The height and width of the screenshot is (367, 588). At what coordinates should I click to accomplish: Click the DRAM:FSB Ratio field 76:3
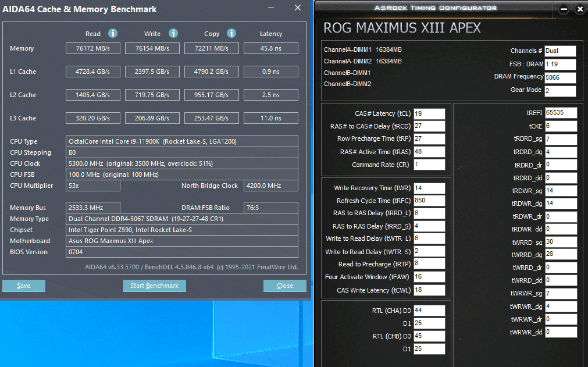[x=271, y=208]
